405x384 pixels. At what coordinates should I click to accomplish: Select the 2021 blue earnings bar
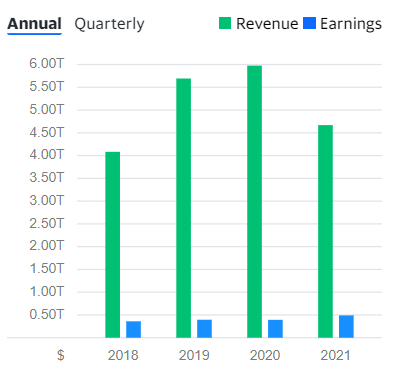point(346,326)
